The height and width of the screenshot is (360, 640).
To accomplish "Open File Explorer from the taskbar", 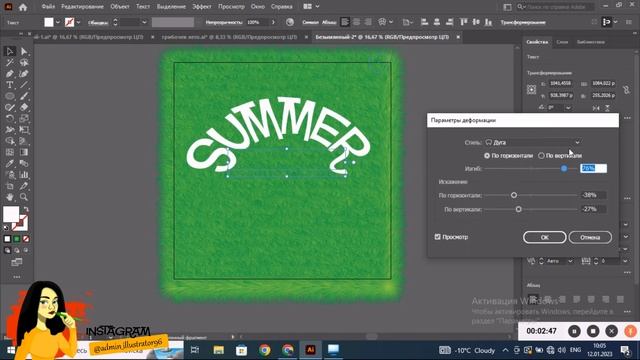I will coord(219,350).
